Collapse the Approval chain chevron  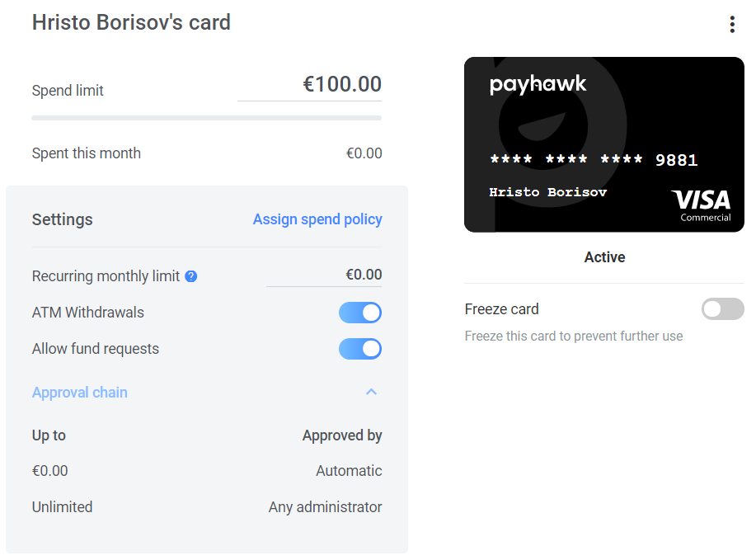coord(371,392)
